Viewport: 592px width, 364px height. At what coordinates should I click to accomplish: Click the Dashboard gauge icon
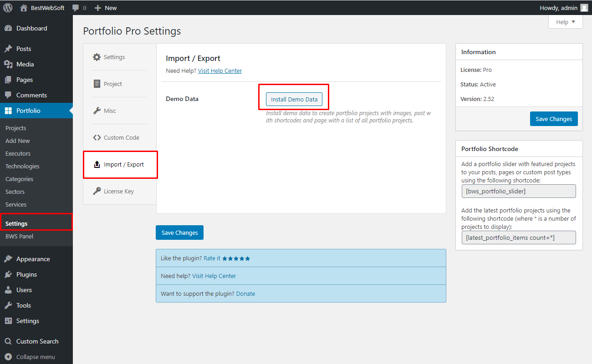8,28
